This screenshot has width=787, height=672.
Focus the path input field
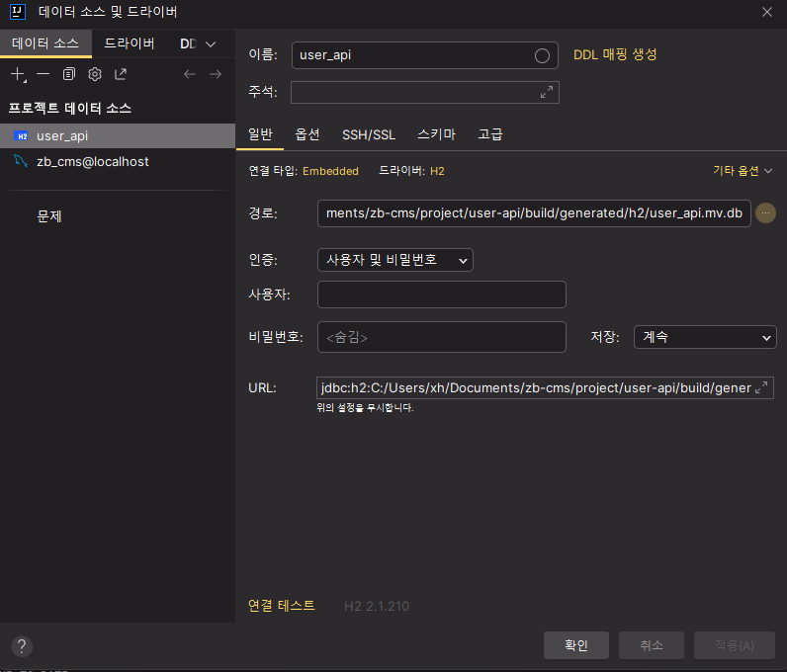pos(534,213)
